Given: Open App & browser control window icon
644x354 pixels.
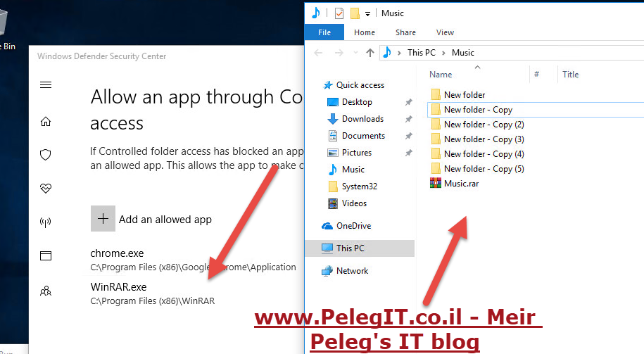Looking at the screenshot, I should pyautogui.click(x=46, y=256).
